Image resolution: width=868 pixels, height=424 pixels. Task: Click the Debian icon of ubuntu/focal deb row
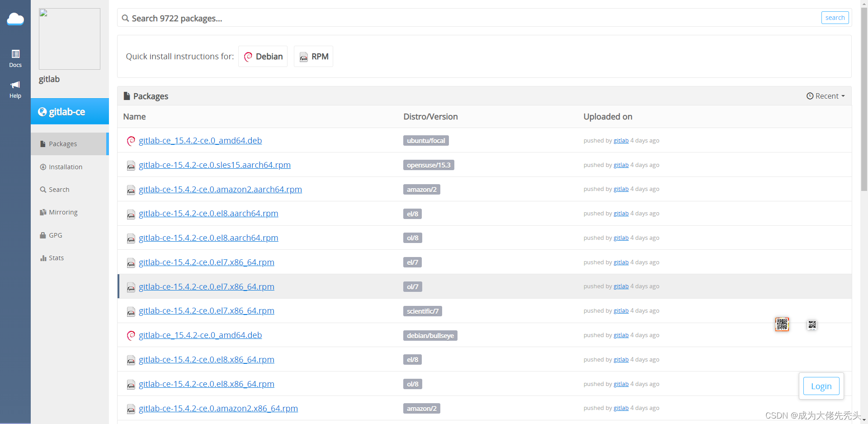(131, 141)
